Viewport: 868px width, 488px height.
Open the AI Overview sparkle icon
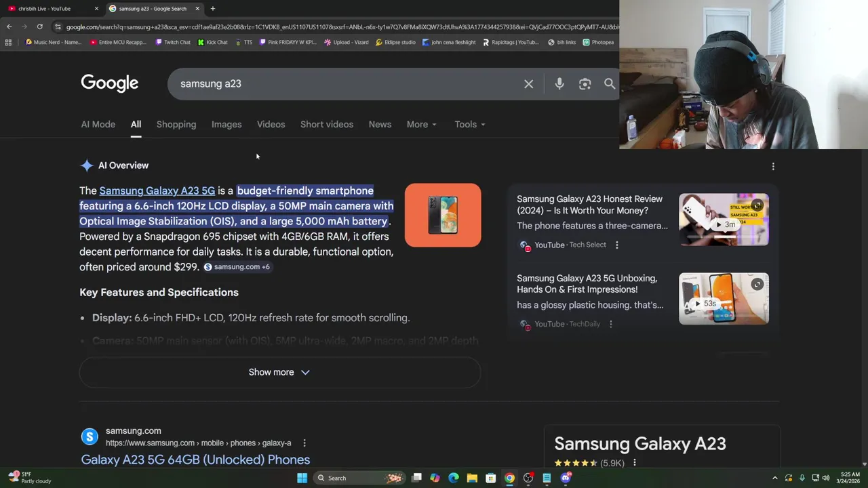[x=87, y=165]
